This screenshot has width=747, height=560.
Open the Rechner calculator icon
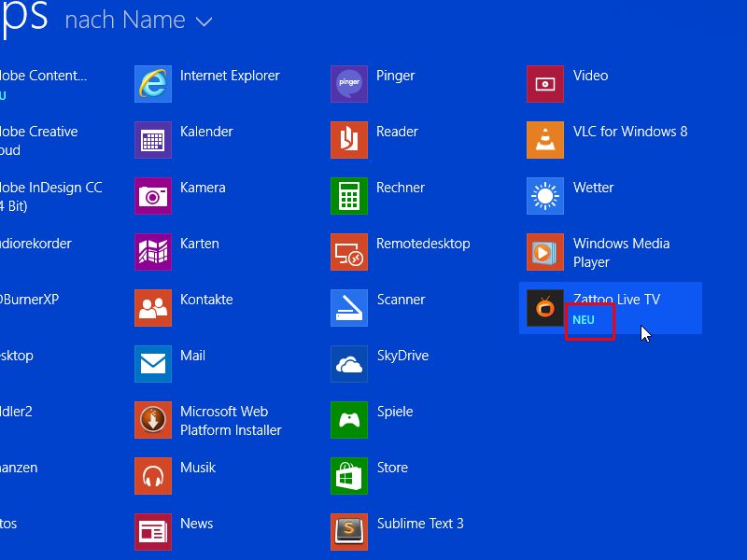[x=349, y=196]
